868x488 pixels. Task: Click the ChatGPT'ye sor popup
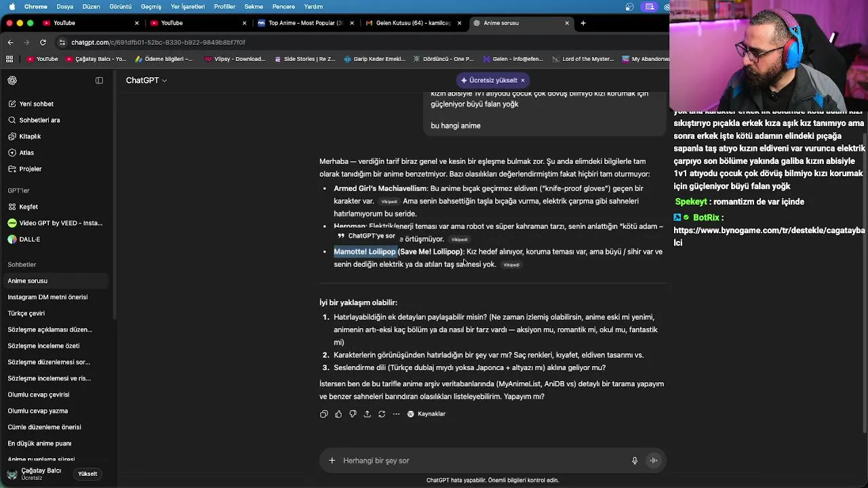point(366,236)
